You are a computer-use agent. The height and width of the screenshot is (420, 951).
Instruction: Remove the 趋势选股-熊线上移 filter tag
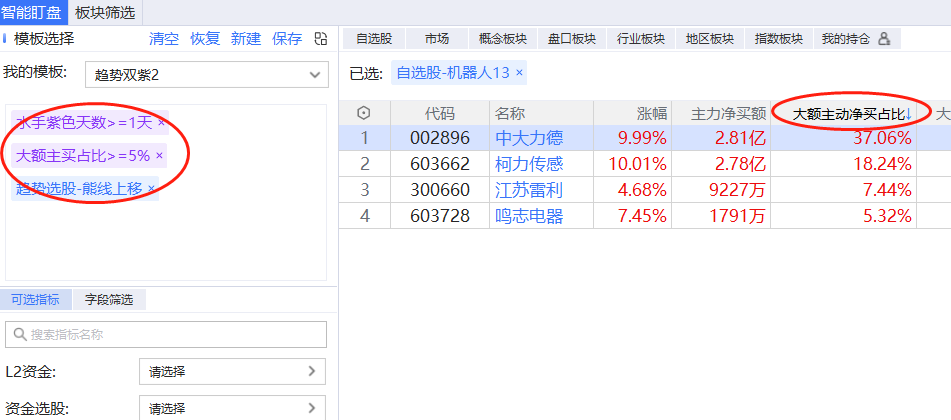(151, 189)
